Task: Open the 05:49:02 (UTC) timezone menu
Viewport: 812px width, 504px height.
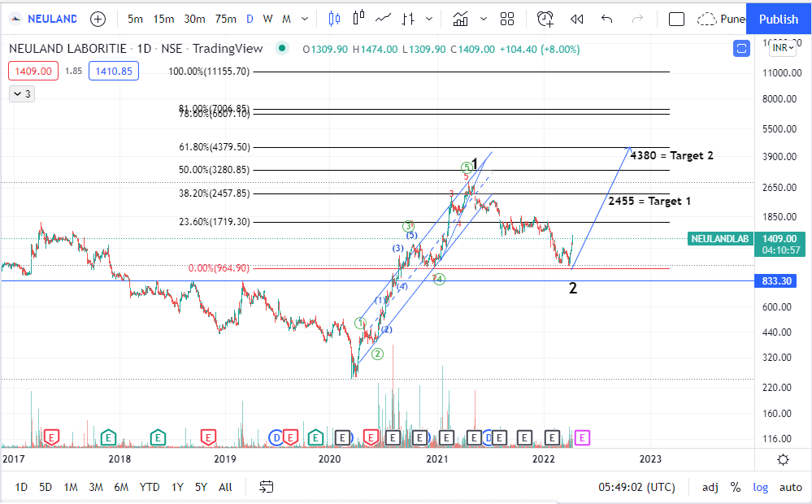Action: pos(636,487)
